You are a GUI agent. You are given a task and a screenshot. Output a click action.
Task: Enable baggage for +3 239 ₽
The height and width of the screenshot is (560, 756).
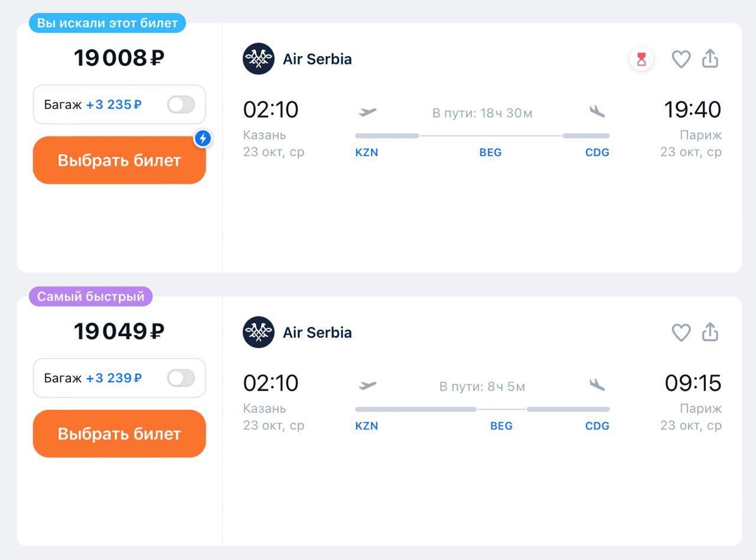point(181,378)
